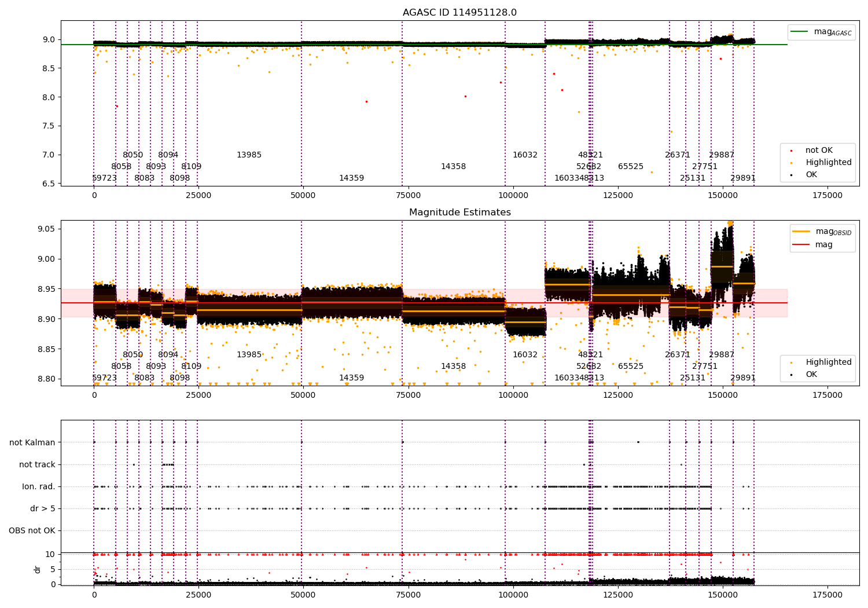Screen dimensions: 868x608
Task: Click the '9.05' y-tick in the middle panel
Action: [x=47, y=229]
